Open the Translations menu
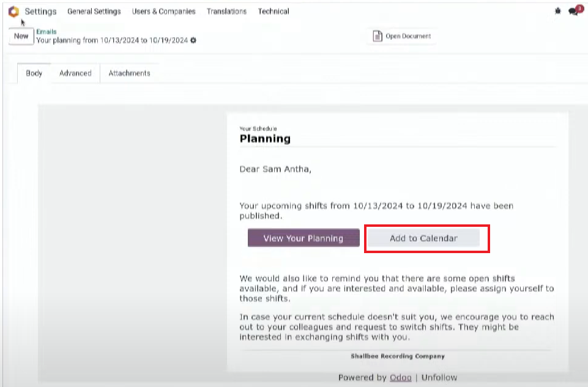This screenshot has width=588, height=387. (x=226, y=11)
